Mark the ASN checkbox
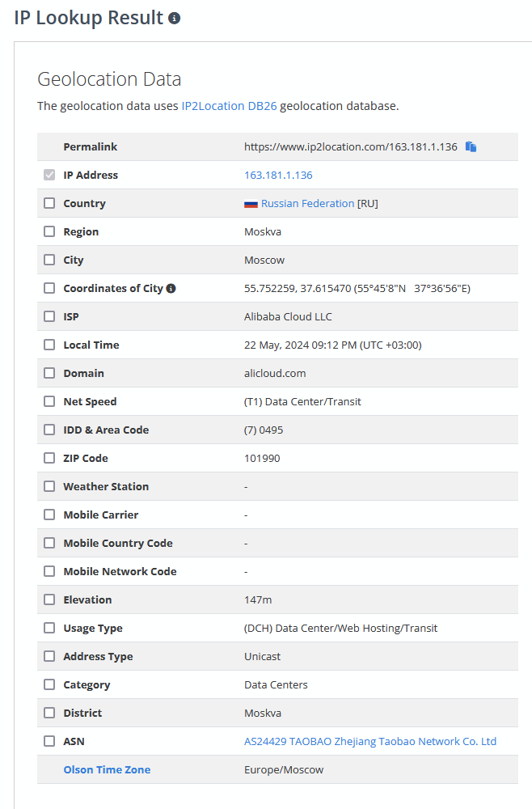This screenshot has height=809, width=532. [x=49, y=742]
